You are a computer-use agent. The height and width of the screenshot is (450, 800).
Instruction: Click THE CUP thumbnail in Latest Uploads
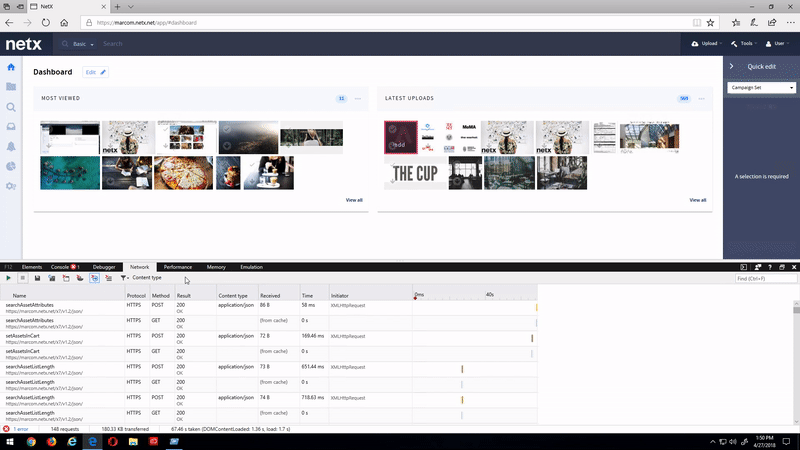414,174
